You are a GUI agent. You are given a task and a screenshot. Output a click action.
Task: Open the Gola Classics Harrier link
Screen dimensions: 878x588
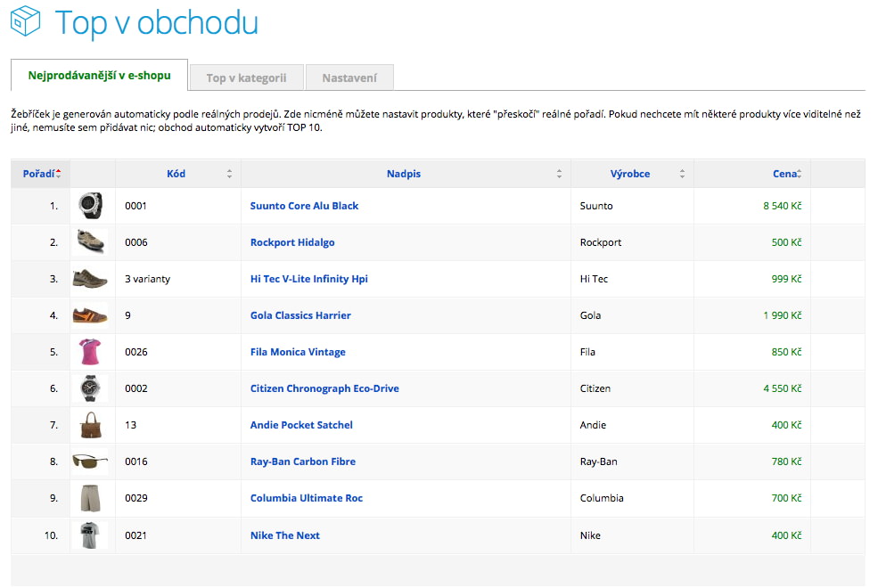(300, 315)
